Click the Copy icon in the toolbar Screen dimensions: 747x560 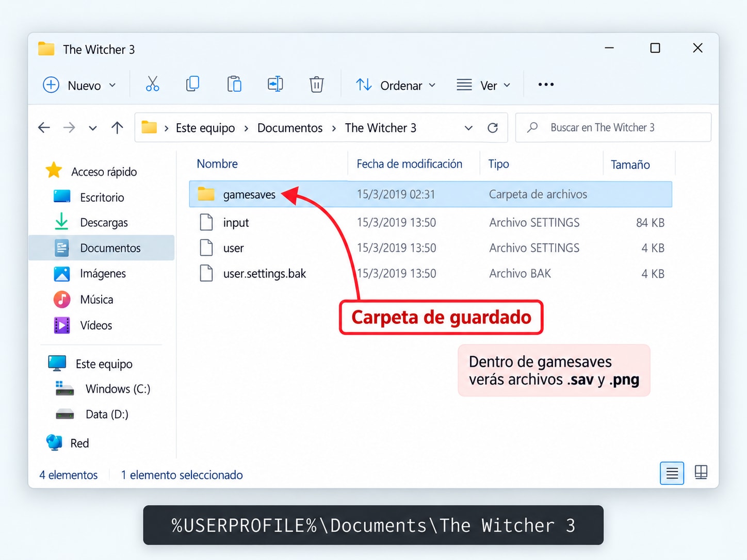[193, 84]
